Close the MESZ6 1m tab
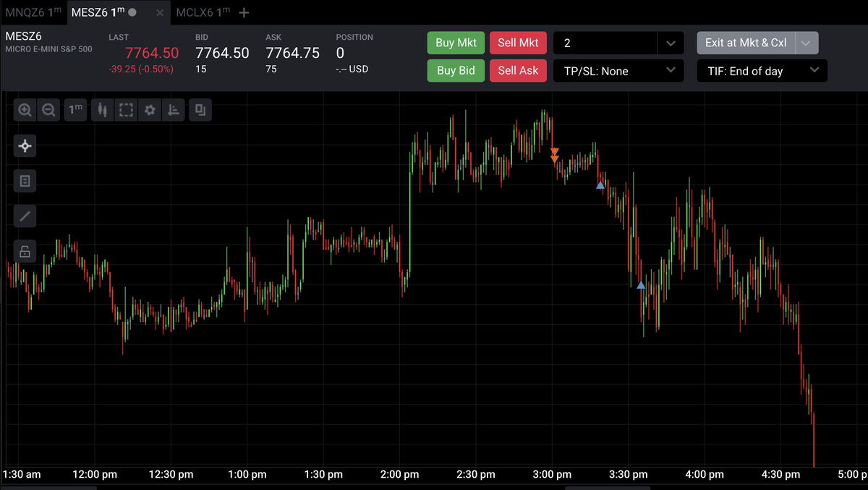Screen dimensions: 868x490 tap(160, 12)
